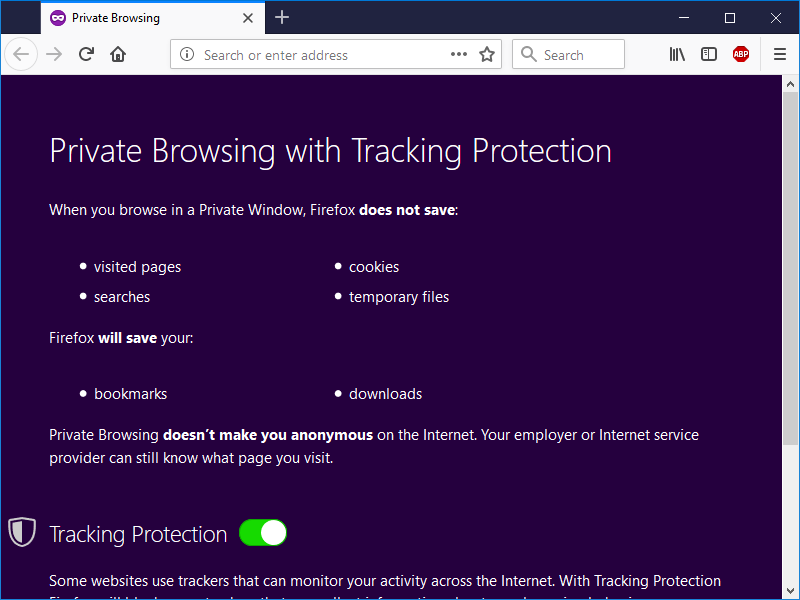Open the Firefox hamburger menu

click(x=780, y=55)
